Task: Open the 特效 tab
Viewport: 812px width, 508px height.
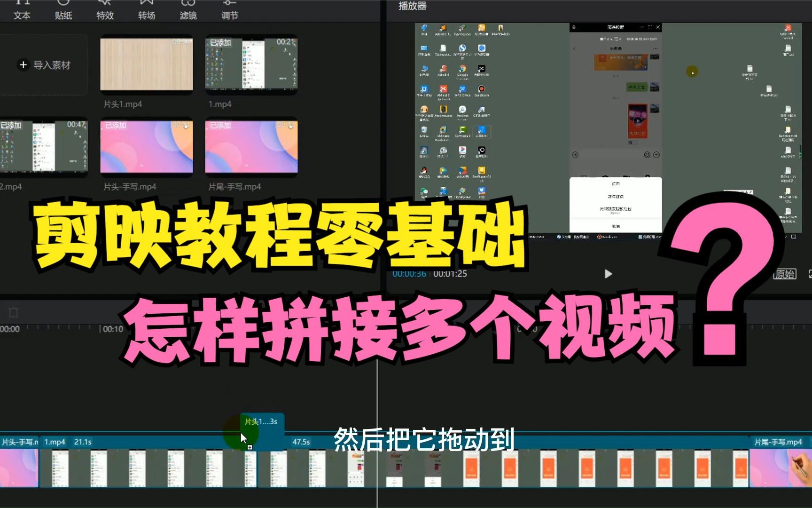Action: click(105, 10)
